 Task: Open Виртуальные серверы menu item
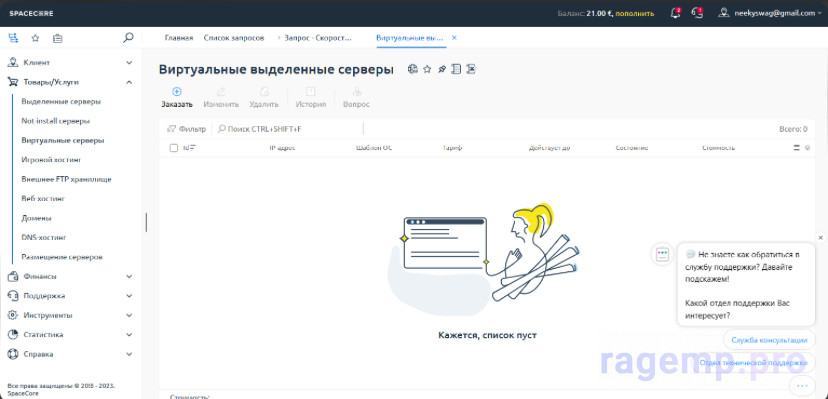pyautogui.click(x=62, y=140)
